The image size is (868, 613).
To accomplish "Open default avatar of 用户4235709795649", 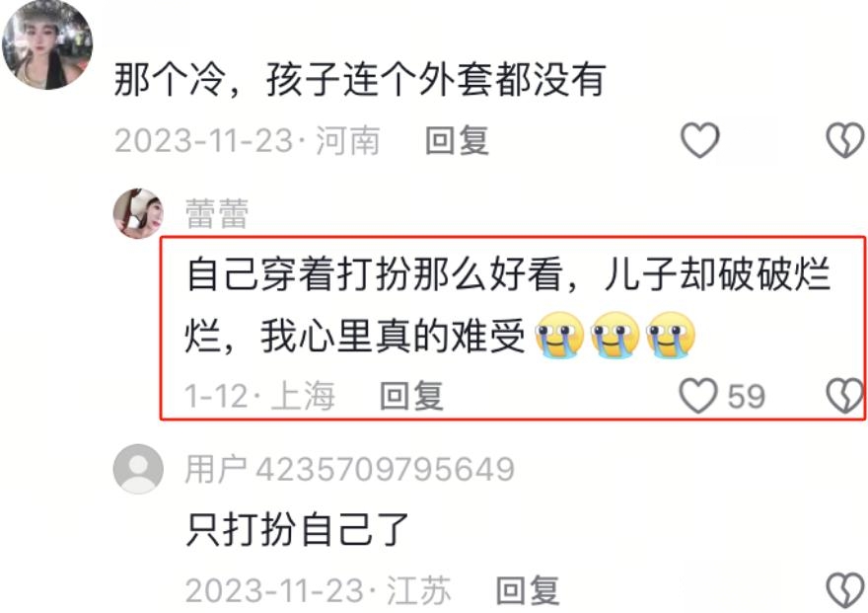I will coord(138,469).
